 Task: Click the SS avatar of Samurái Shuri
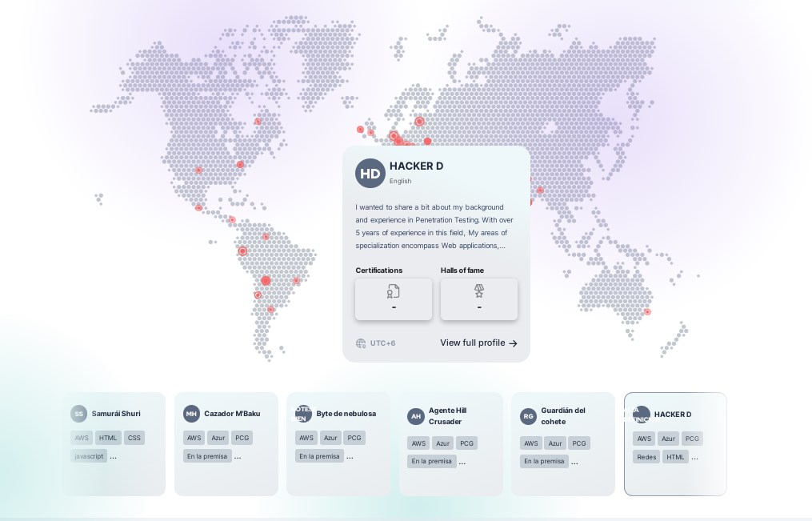tap(78, 414)
